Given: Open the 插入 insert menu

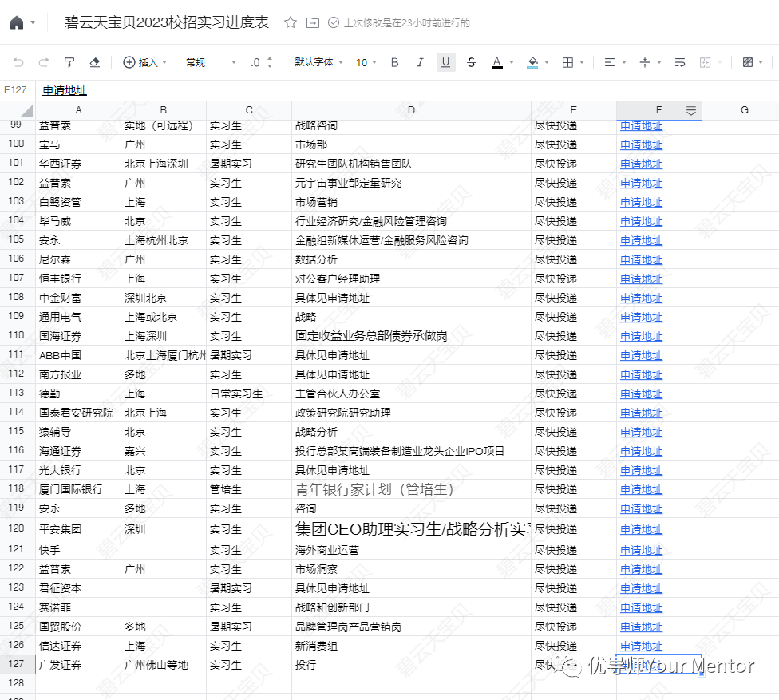Looking at the screenshot, I should click(x=144, y=62).
